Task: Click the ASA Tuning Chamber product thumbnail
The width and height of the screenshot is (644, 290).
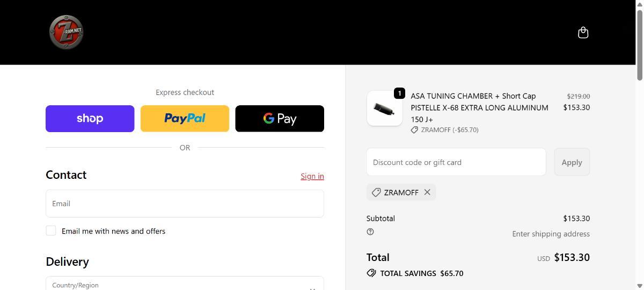Action: click(x=384, y=108)
